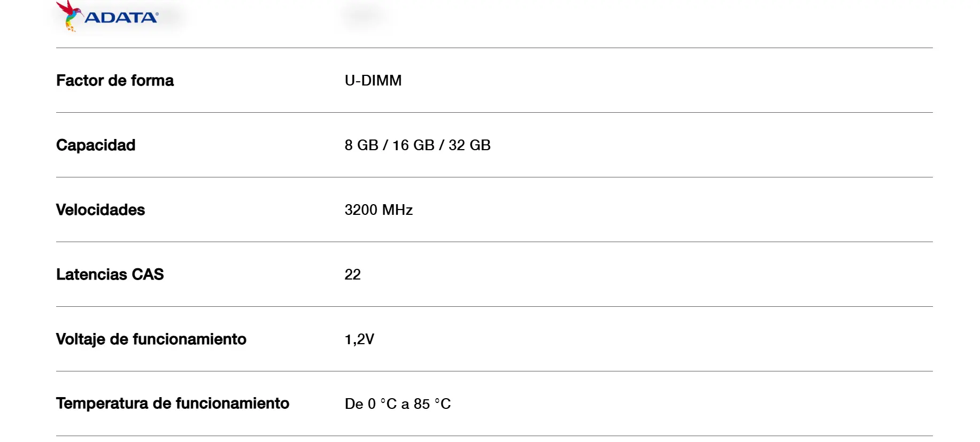980x442 pixels.
Task: Select the Capacidad row label
Action: coord(96,145)
